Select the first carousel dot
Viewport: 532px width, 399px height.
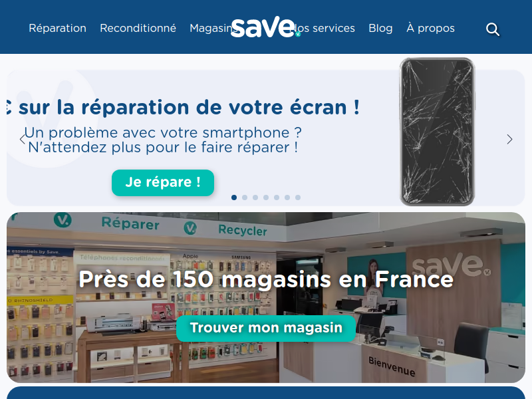click(234, 198)
